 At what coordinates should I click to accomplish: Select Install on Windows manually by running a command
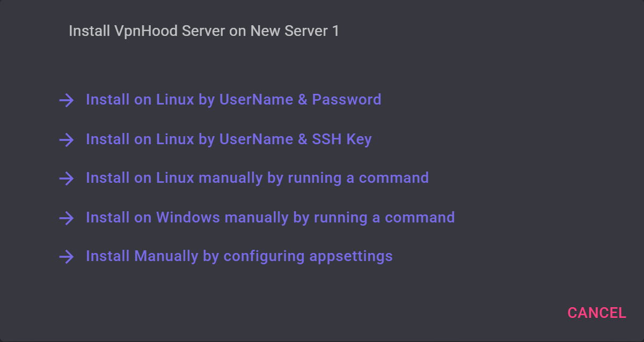270,218
